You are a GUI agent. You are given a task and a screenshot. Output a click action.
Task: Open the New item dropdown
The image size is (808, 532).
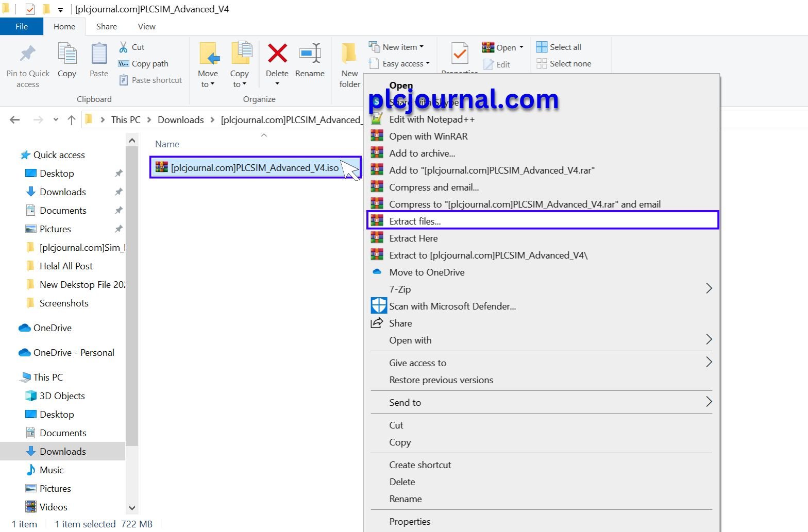pos(422,47)
